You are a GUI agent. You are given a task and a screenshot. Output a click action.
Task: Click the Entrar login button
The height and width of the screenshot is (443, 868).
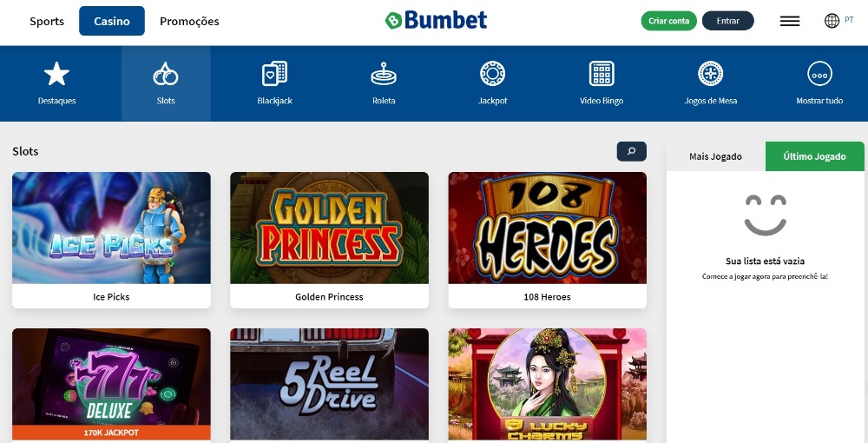728,21
